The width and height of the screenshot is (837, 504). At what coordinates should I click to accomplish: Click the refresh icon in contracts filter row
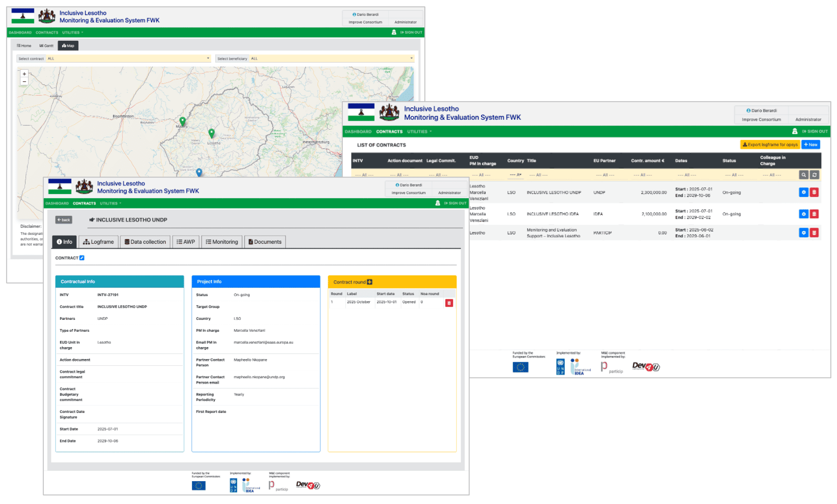click(x=815, y=175)
